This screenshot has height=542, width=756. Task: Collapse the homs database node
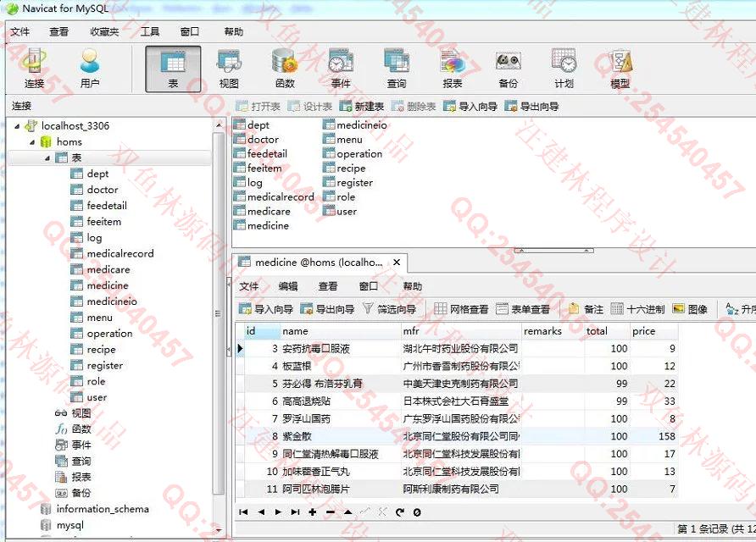(32, 142)
